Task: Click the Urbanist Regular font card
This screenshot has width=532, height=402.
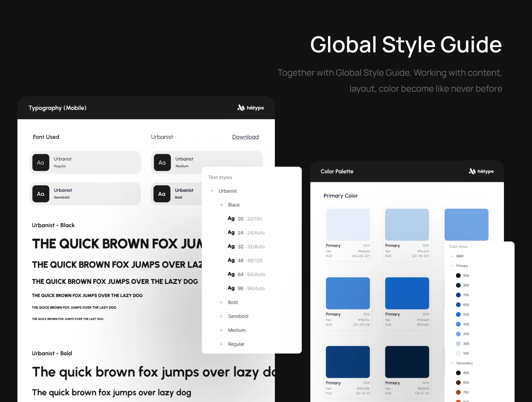Action: [85, 163]
